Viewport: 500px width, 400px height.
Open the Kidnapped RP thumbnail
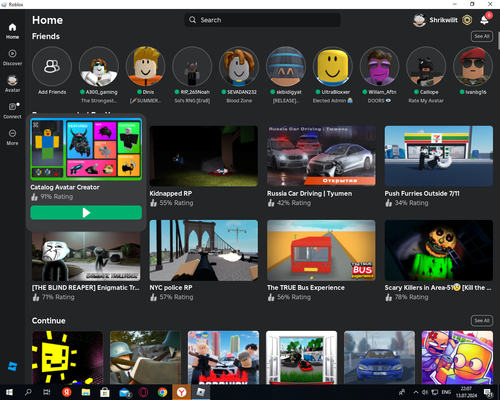coord(204,156)
